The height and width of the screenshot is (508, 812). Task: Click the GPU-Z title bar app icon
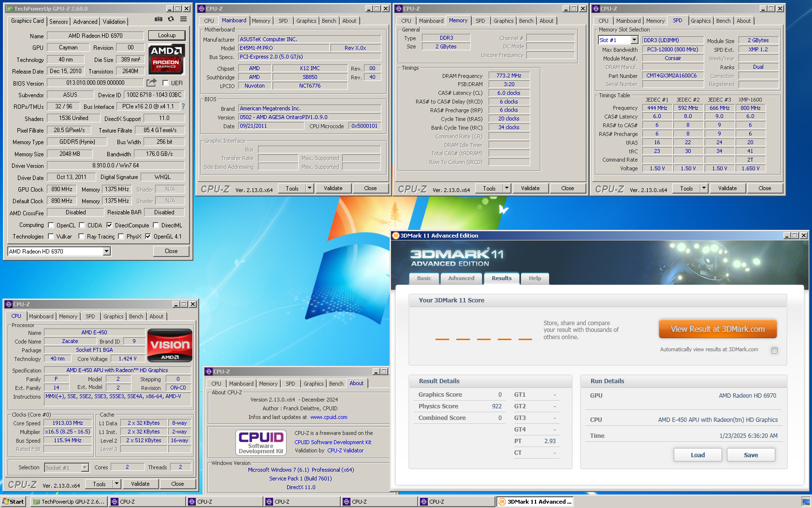click(x=10, y=9)
